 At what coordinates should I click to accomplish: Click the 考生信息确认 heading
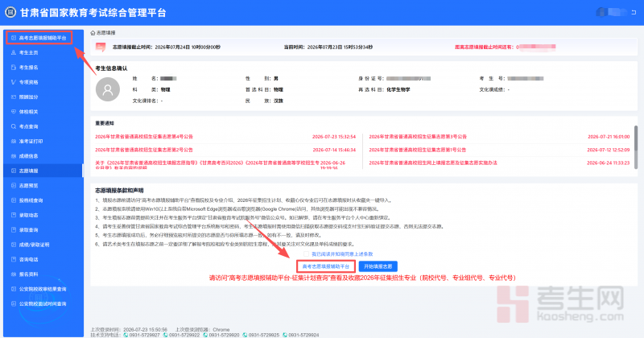(111, 68)
